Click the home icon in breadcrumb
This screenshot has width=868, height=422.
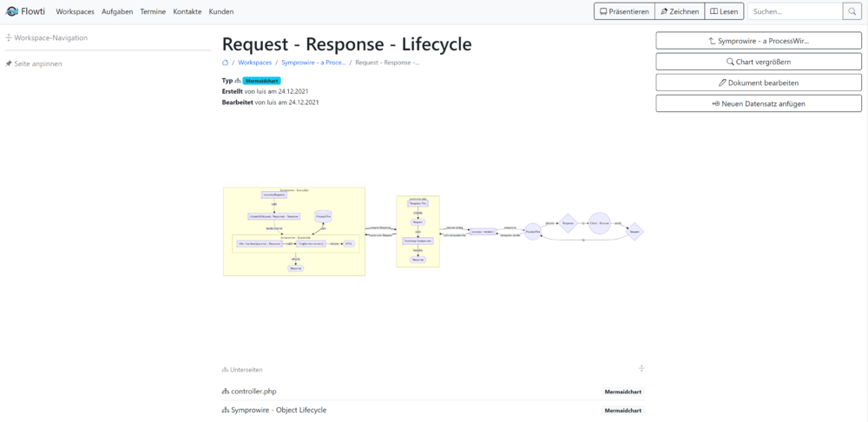point(226,63)
